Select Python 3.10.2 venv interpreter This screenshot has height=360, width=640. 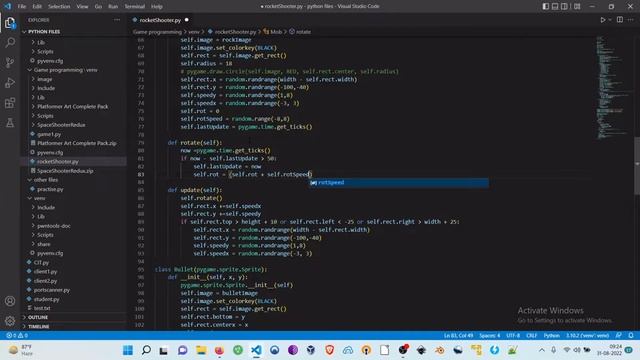(x=587, y=335)
